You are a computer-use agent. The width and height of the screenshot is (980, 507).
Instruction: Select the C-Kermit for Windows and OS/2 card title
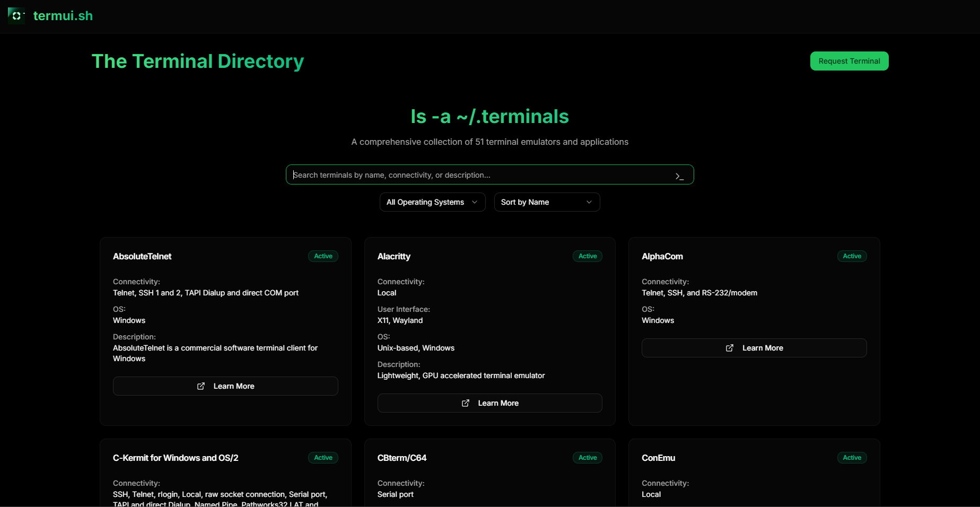tap(176, 458)
